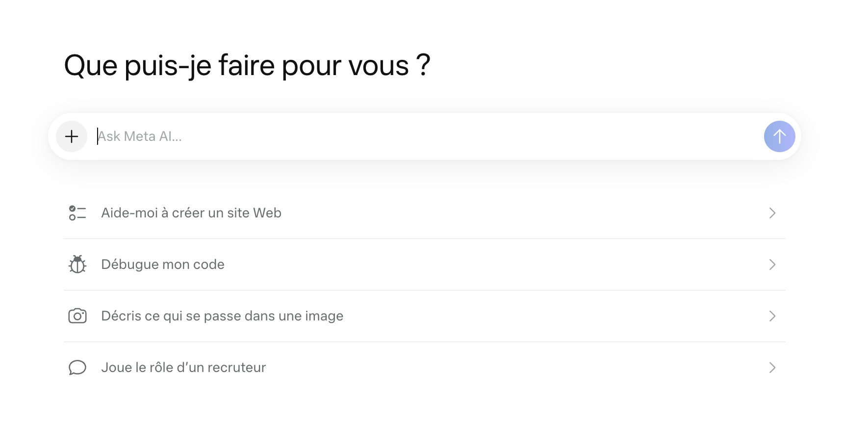Choose the "Débugue mon code" suggestion

[162, 265]
